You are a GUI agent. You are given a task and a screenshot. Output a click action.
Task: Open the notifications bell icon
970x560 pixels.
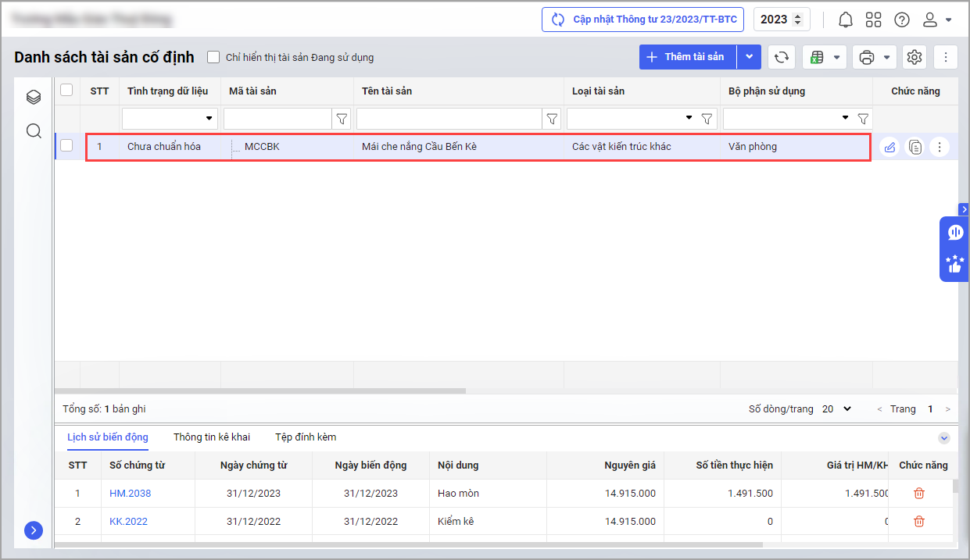(x=845, y=20)
